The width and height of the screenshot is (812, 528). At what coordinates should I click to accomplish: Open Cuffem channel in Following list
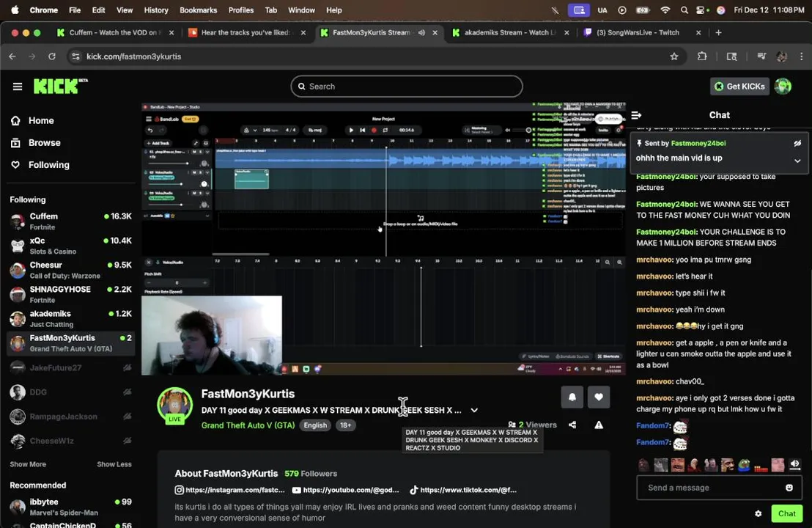71,221
